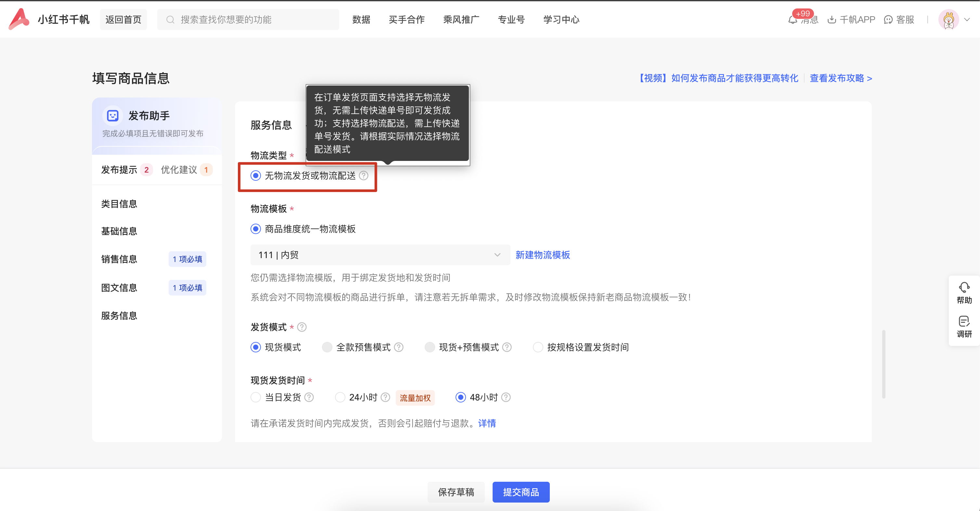Click the 1 项必填 badge next to 销售信息

187,259
